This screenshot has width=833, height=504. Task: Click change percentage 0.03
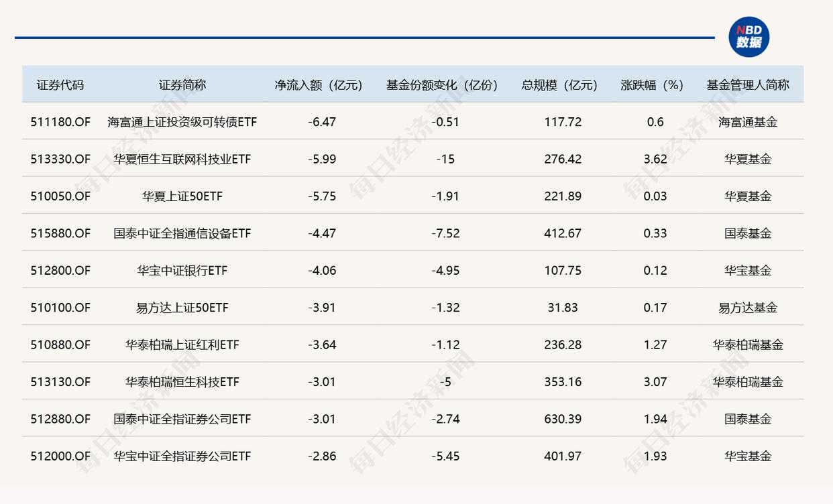point(656,196)
